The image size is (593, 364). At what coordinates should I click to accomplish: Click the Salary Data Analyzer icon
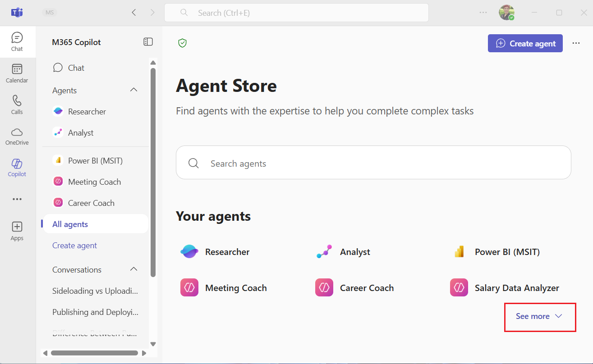(459, 288)
